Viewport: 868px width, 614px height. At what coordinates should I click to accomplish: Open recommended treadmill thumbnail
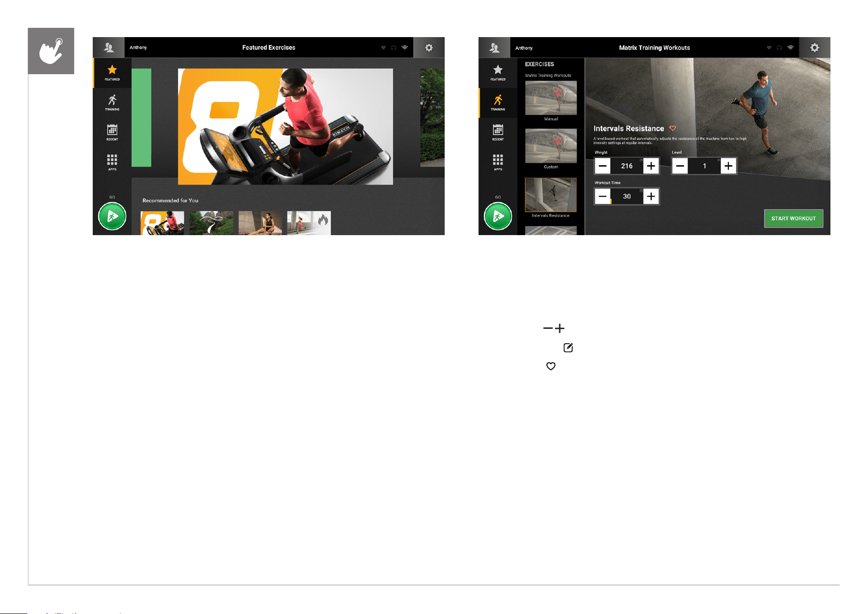pyautogui.click(x=162, y=223)
